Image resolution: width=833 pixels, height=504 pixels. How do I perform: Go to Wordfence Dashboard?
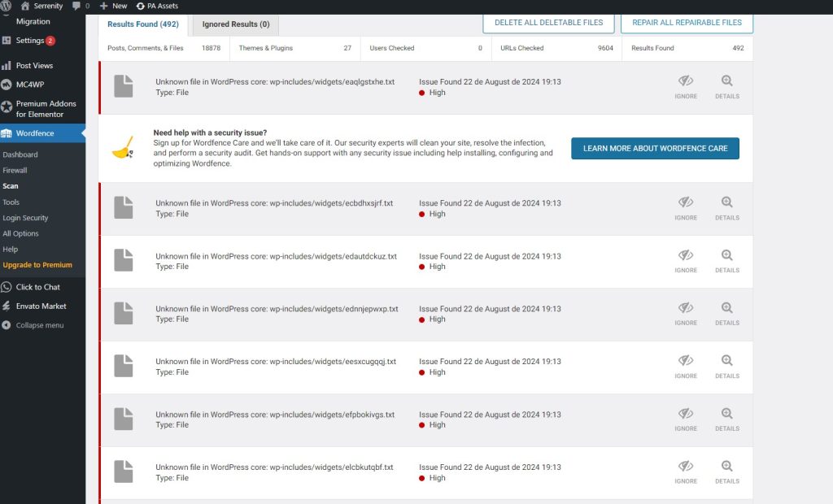tap(20, 154)
